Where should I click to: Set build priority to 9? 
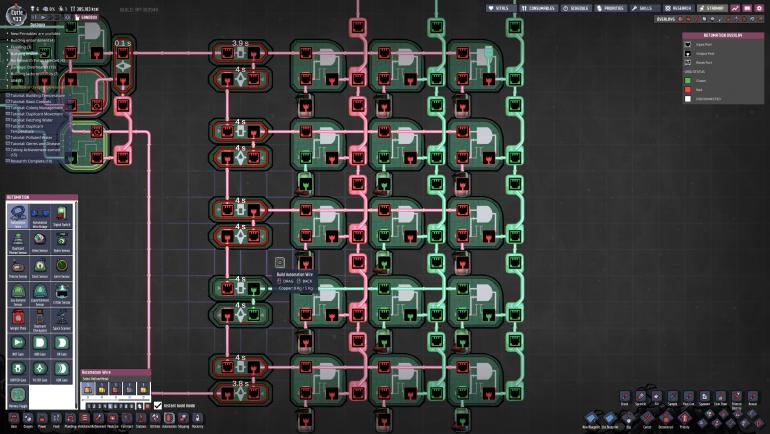pos(133,407)
